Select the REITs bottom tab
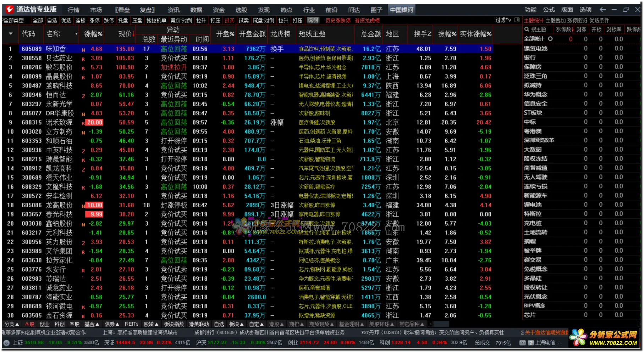The image size is (644, 352). (x=132, y=324)
